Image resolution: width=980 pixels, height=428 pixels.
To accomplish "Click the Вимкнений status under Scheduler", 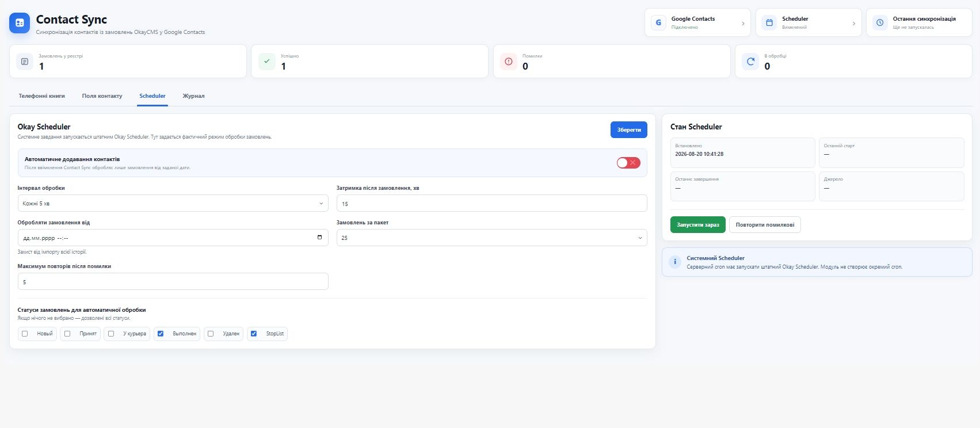I will (x=794, y=27).
